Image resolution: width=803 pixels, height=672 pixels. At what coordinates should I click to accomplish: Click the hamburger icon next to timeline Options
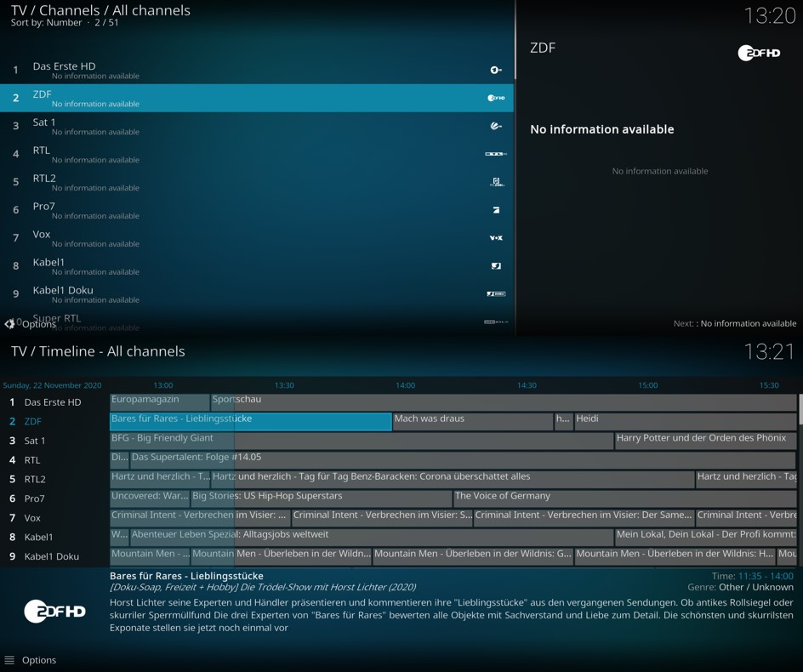click(x=9, y=660)
